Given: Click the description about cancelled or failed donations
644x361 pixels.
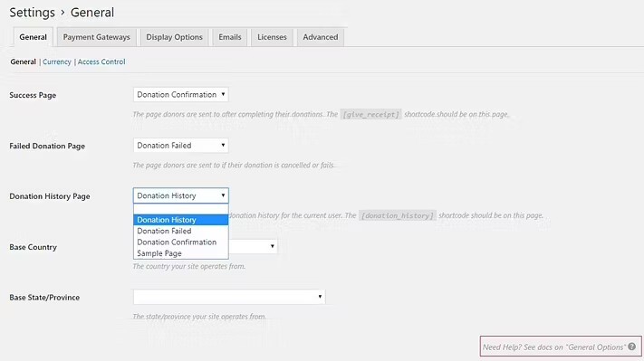Looking at the screenshot, I should (234, 166).
